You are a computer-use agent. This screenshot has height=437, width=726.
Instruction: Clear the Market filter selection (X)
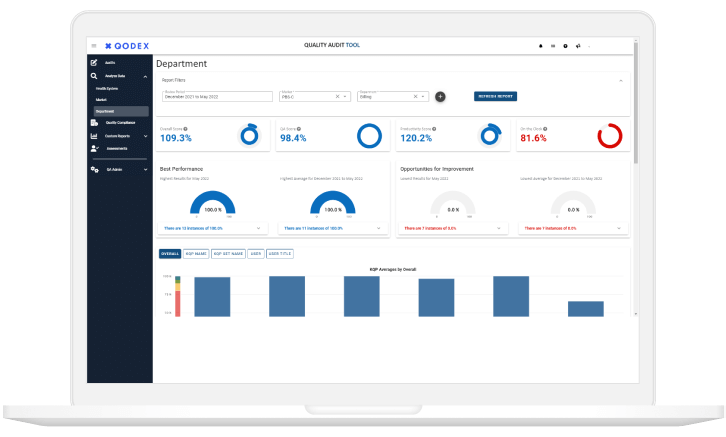[x=338, y=97]
